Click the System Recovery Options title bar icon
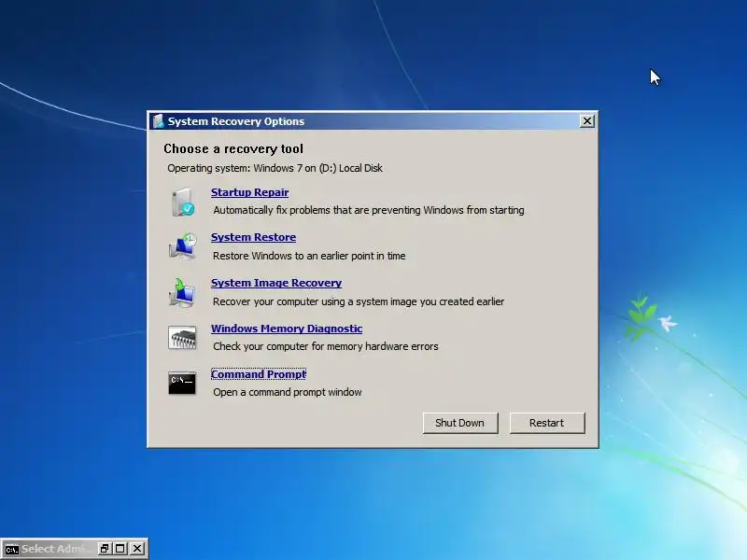 [158, 121]
